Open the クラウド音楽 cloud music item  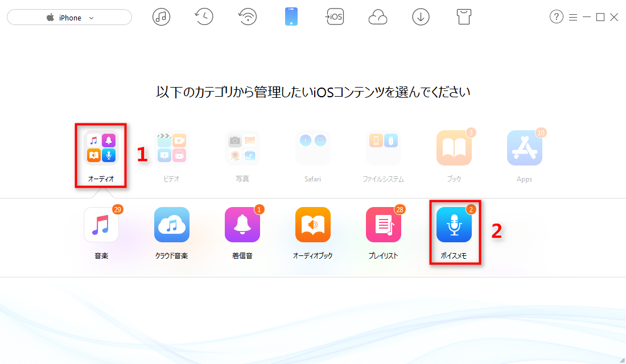coord(172,233)
